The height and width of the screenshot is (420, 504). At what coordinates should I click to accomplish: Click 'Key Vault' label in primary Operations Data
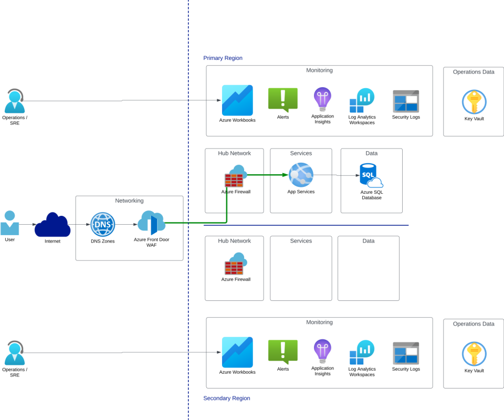[474, 119]
